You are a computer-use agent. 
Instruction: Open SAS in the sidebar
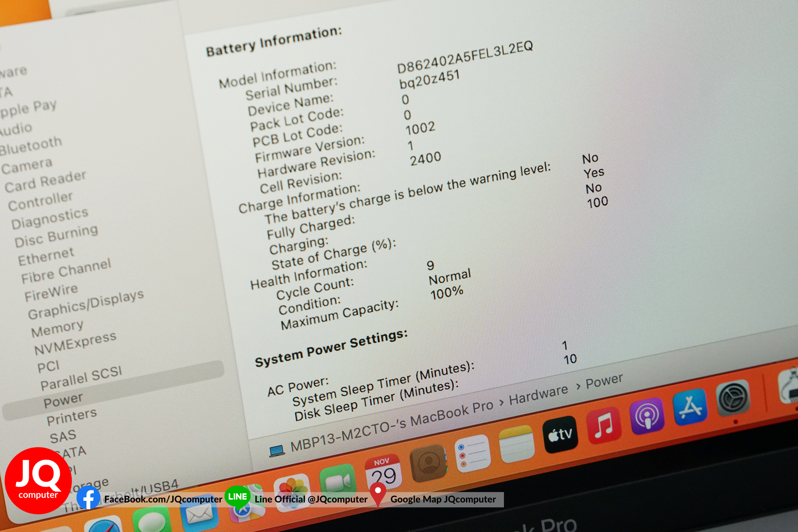click(x=63, y=436)
